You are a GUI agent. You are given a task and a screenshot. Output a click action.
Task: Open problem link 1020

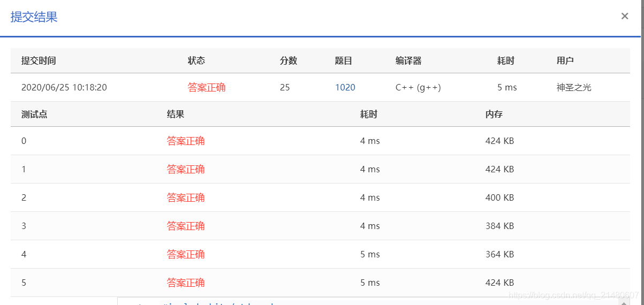point(345,87)
